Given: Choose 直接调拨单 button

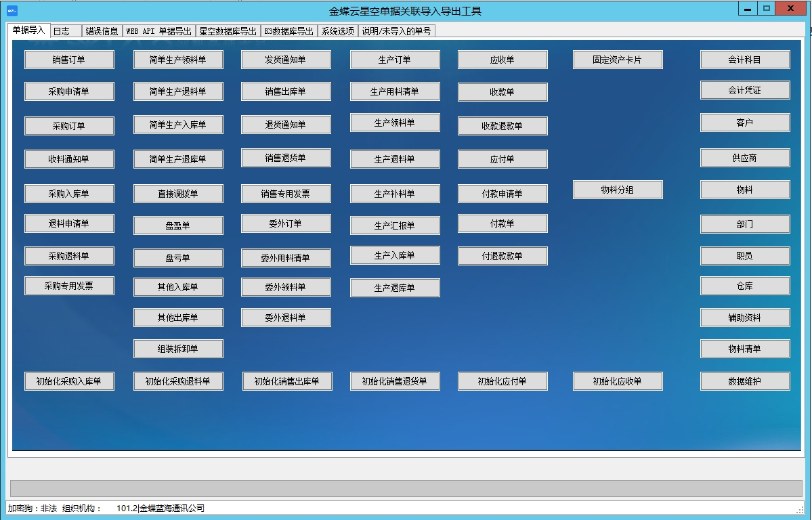Looking at the screenshot, I should [178, 194].
